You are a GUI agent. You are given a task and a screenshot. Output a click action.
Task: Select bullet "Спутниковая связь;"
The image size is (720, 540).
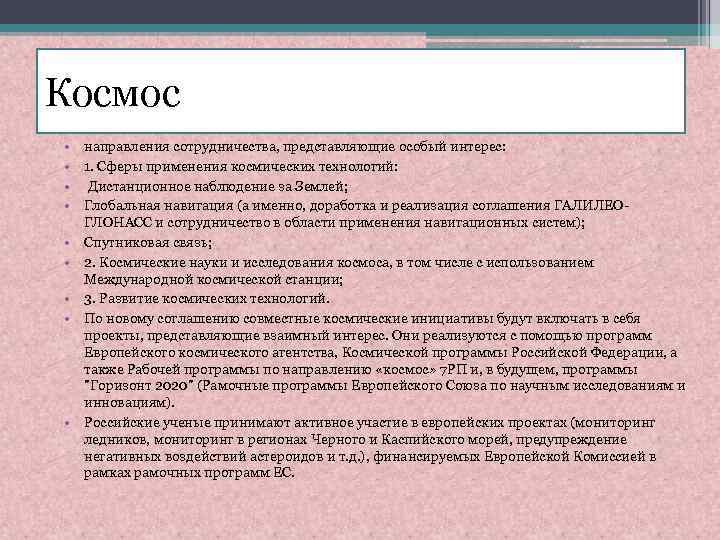click(148, 242)
